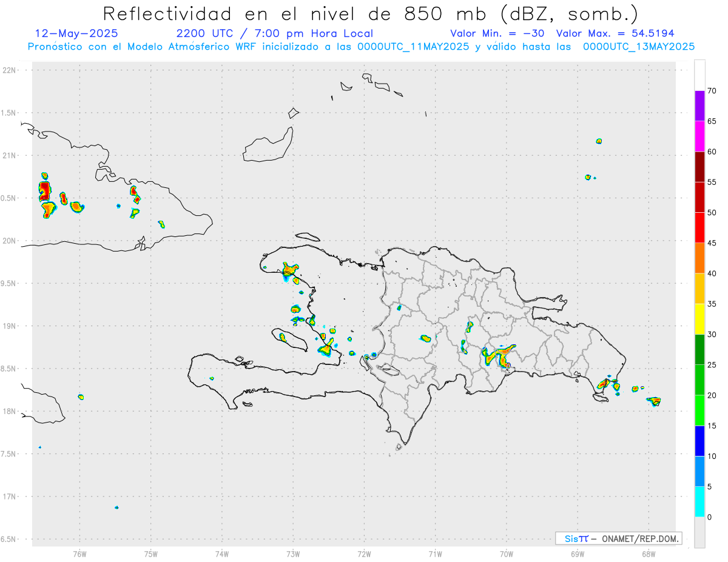728x562 pixels.
Task: Click the '19N' latitude label
Action: (x=10, y=326)
